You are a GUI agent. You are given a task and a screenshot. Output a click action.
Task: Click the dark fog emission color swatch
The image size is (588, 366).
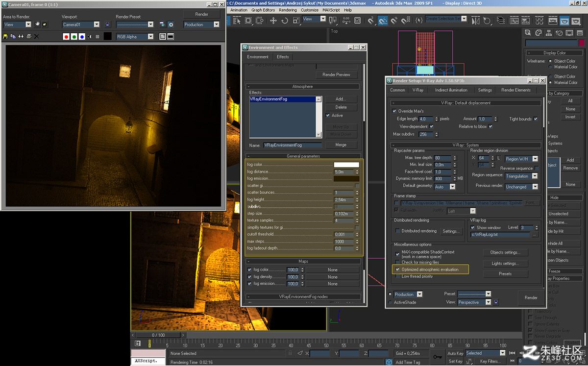(346, 178)
